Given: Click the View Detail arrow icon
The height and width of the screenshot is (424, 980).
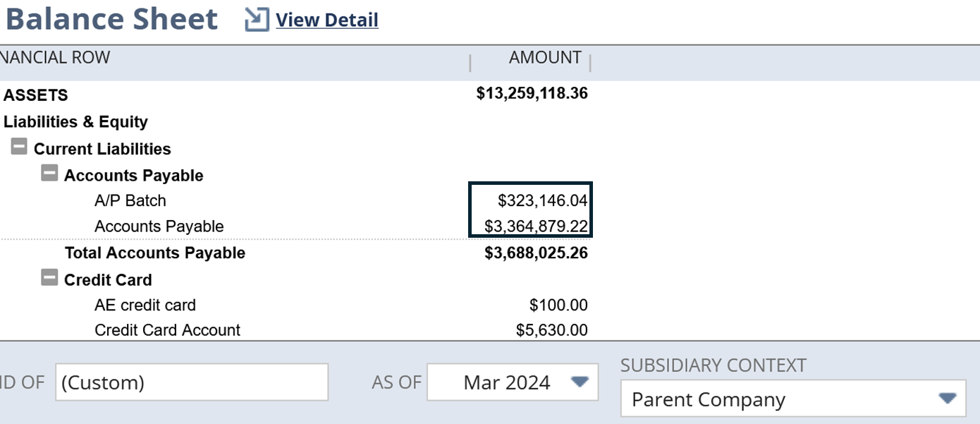Looking at the screenshot, I should 257,20.
